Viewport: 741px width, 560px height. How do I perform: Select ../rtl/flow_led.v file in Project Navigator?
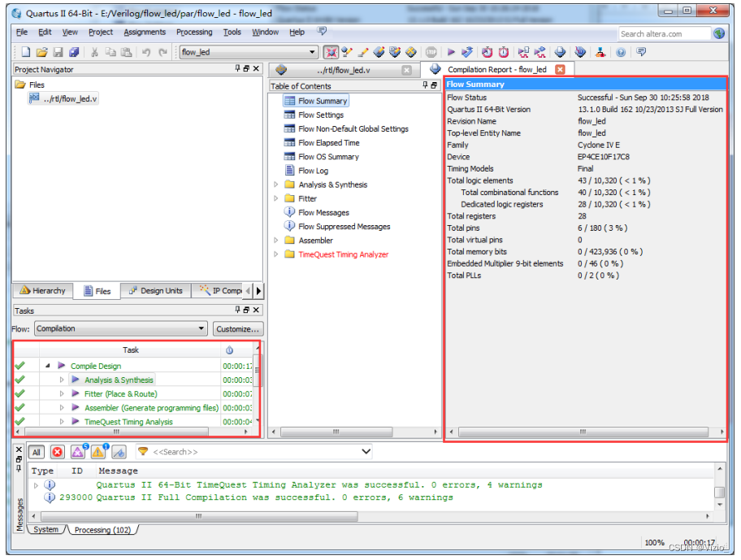pyautogui.click(x=63, y=99)
